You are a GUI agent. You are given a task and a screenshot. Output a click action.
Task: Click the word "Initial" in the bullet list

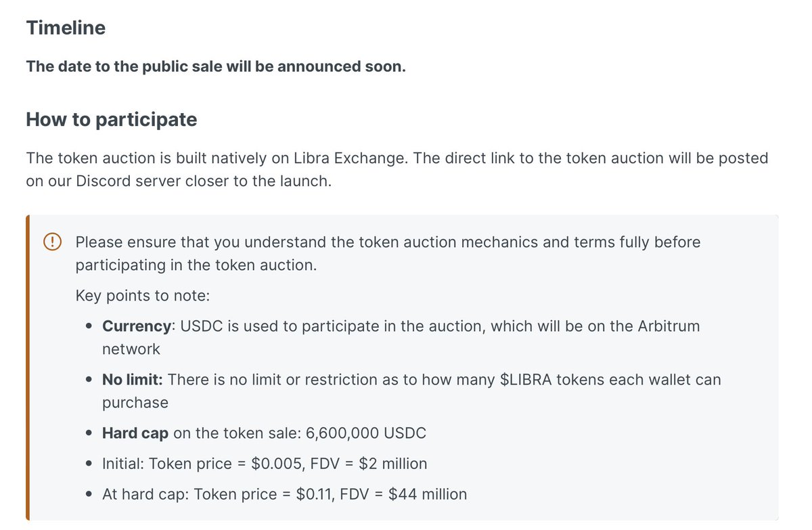(x=122, y=464)
